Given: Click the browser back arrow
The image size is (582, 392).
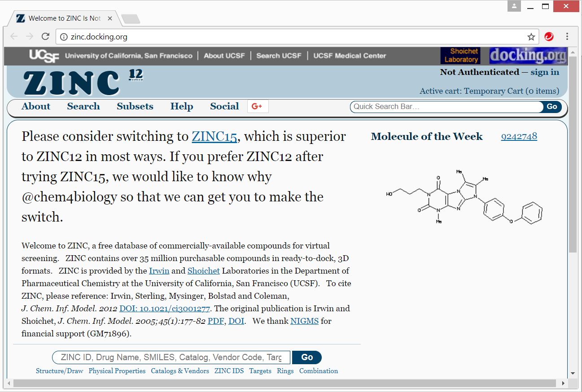Looking at the screenshot, I should pyautogui.click(x=14, y=37).
